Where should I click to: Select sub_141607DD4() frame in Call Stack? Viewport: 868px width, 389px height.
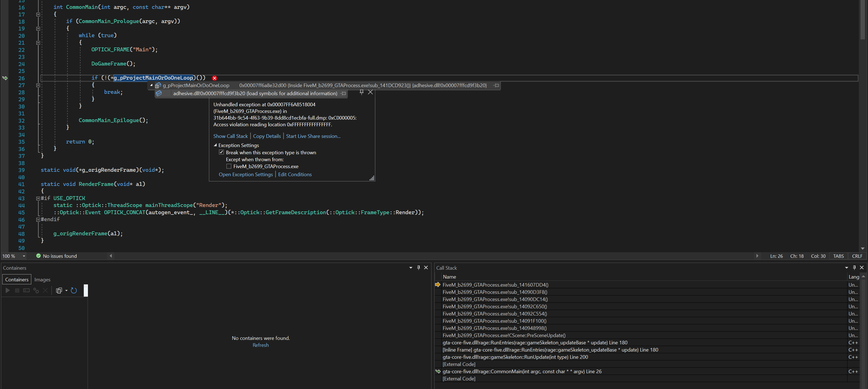tap(644, 285)
